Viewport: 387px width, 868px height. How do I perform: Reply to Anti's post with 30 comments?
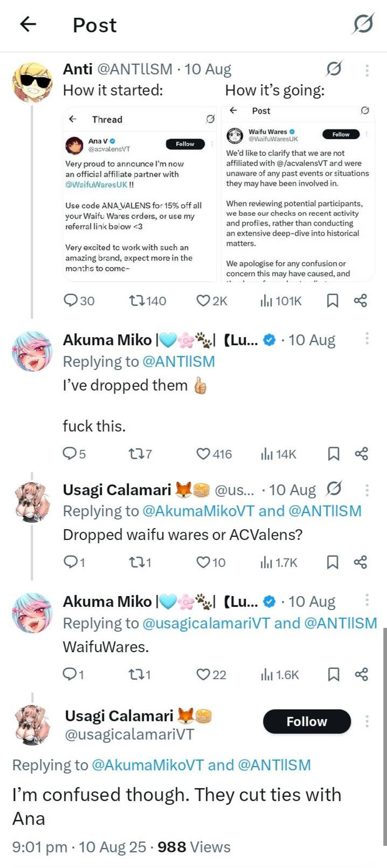[x=71, y=300]
